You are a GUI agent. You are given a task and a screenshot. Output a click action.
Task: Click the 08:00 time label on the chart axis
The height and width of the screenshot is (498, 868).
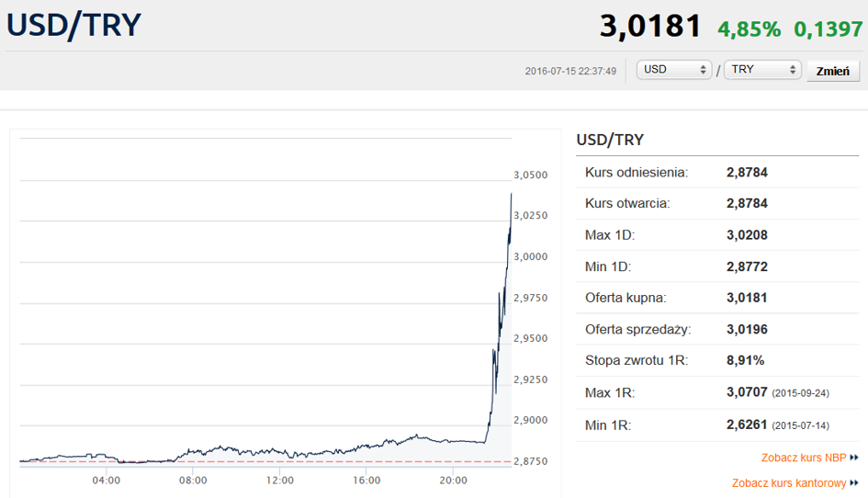(193, 481)
